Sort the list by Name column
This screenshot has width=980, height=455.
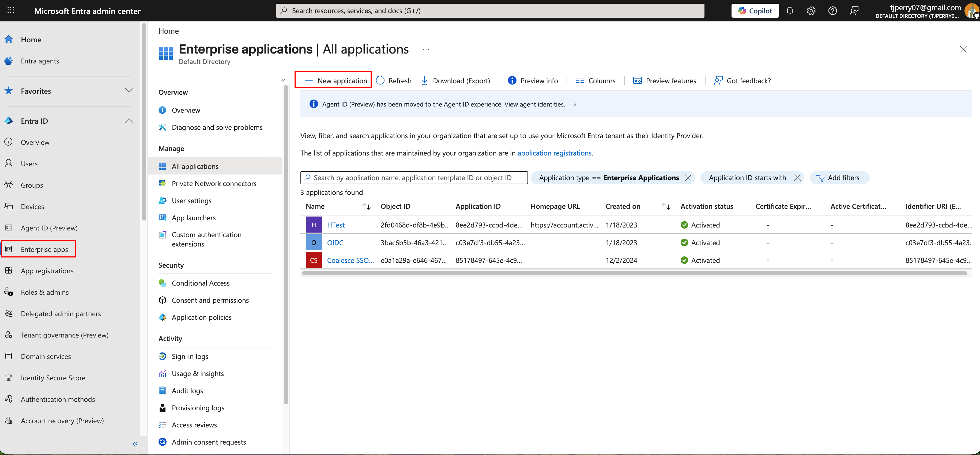[x=366, y=206]
